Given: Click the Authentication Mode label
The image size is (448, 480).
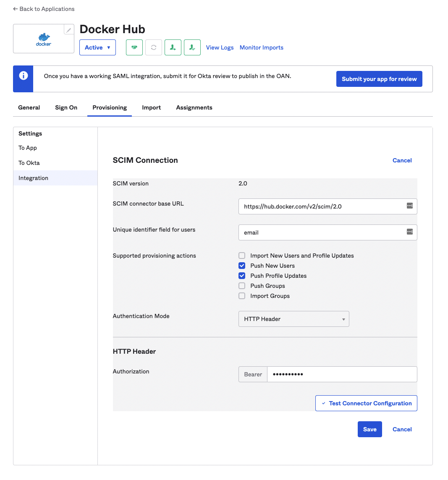Looking at the screenshot, I should pos(141,316).
